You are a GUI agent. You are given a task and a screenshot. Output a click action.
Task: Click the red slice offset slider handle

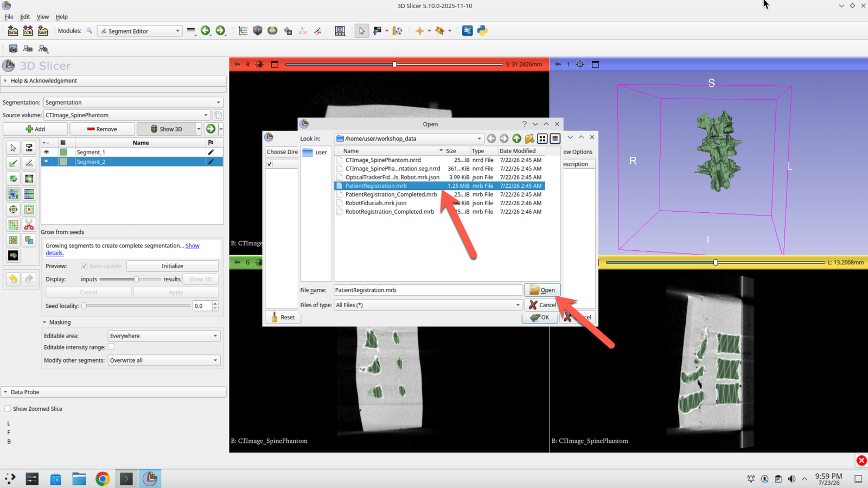(394, 65)
